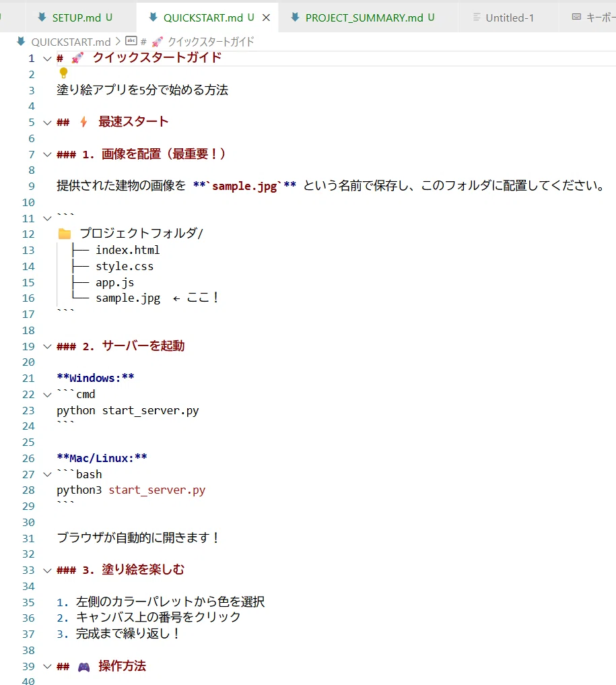Switch to the Untitled-1 tab
The height and width of the screenshot is (685, 616).
[x=509, y=18]
